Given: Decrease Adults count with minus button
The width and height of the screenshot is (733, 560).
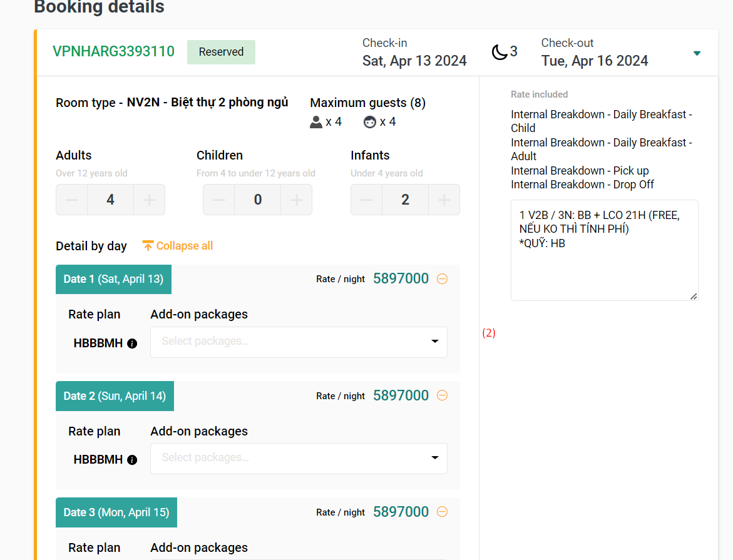Looking at the screenshot, I should point(72,200).
